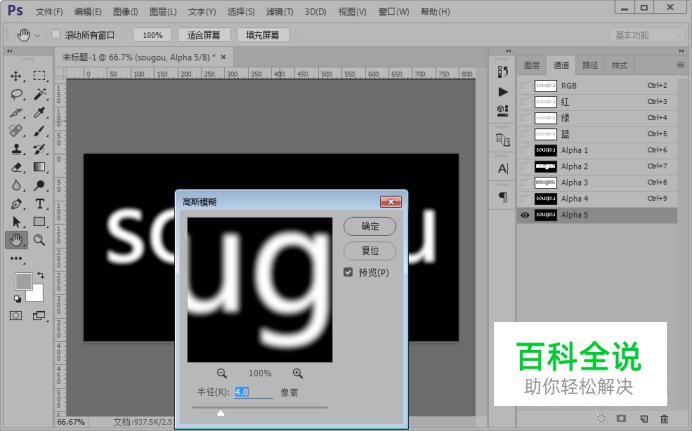The width and height of the screenshot is (692, 431).
Task: Select the Rectangular Marquee tool
Action: 39,76
